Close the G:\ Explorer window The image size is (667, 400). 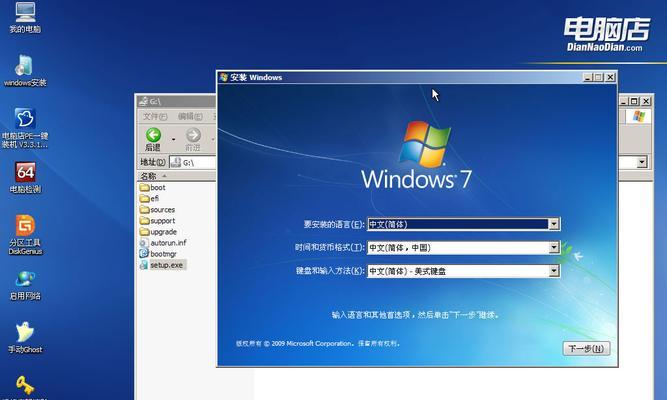click(646, 101)
